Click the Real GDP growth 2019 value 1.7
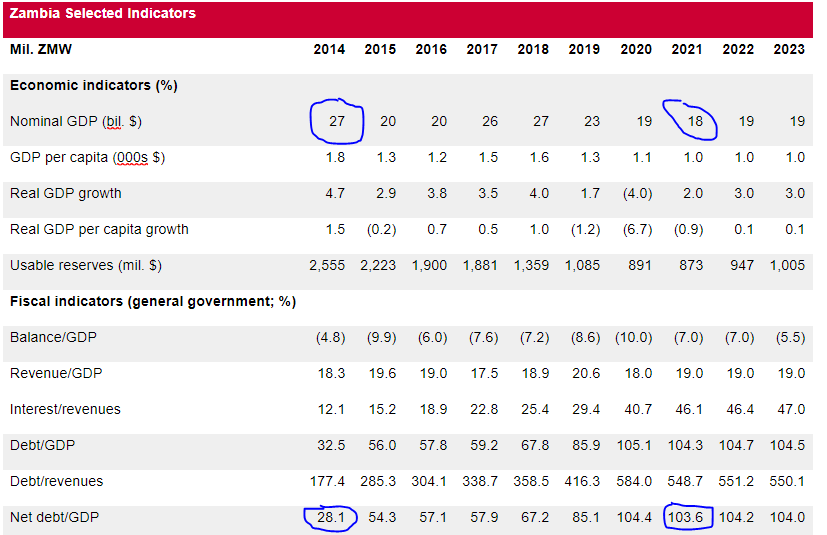This screenshot has height=535, width=827. 591,193
